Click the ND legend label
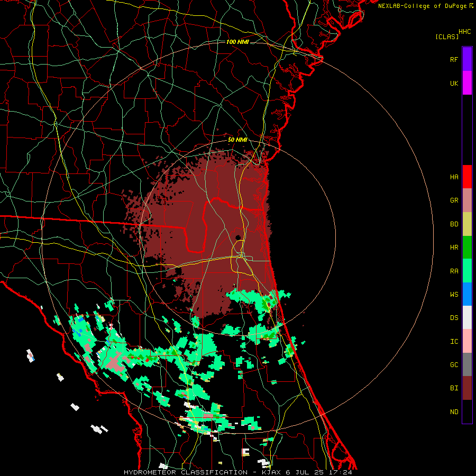The height and width of the screenshot is (476, 476). tap(454, 412)
